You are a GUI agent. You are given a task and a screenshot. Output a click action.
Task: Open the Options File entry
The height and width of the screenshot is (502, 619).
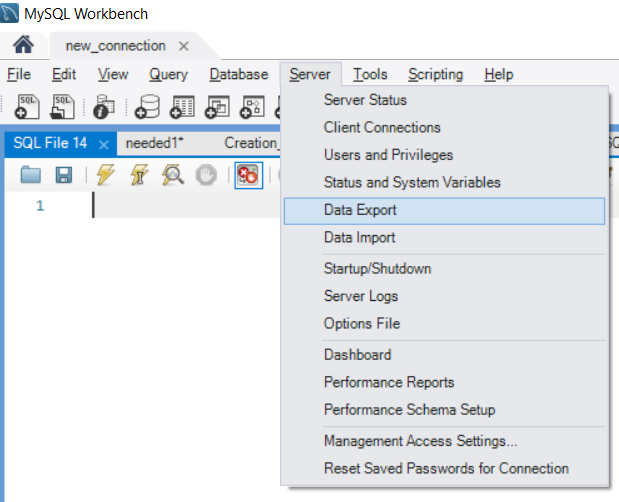click(x=444, y=323)
